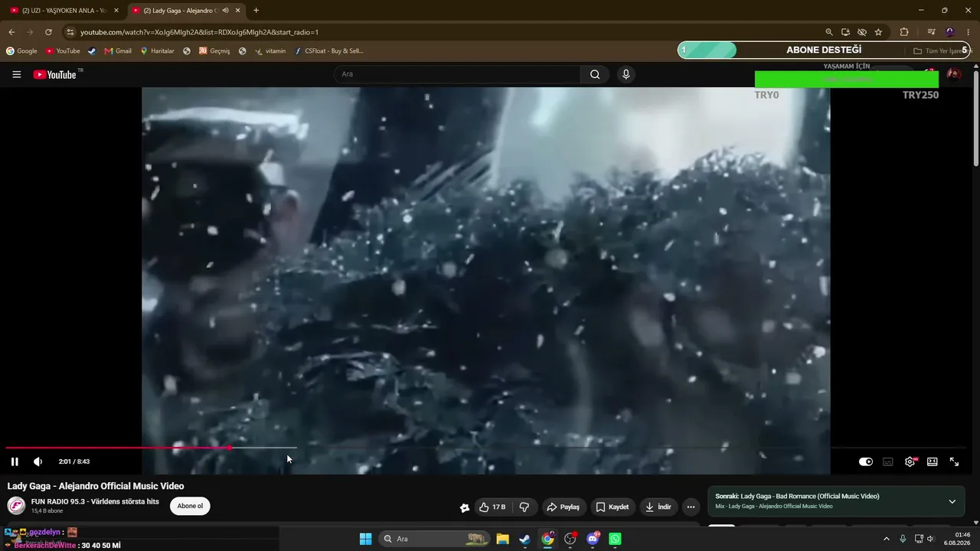Open YouTube guide hamburger menu
Image resolution: width=980 pixels, height=551 pixels.
(x=17, y=74)
